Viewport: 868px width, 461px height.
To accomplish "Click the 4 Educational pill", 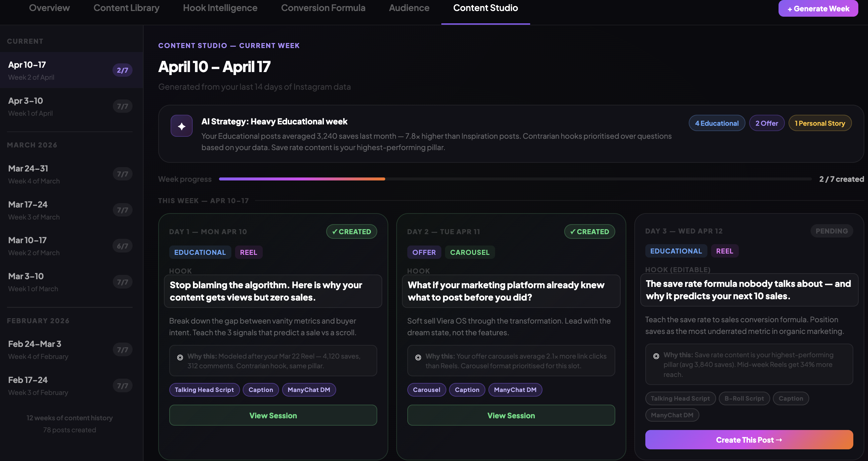I will click(x=716, y=123).
